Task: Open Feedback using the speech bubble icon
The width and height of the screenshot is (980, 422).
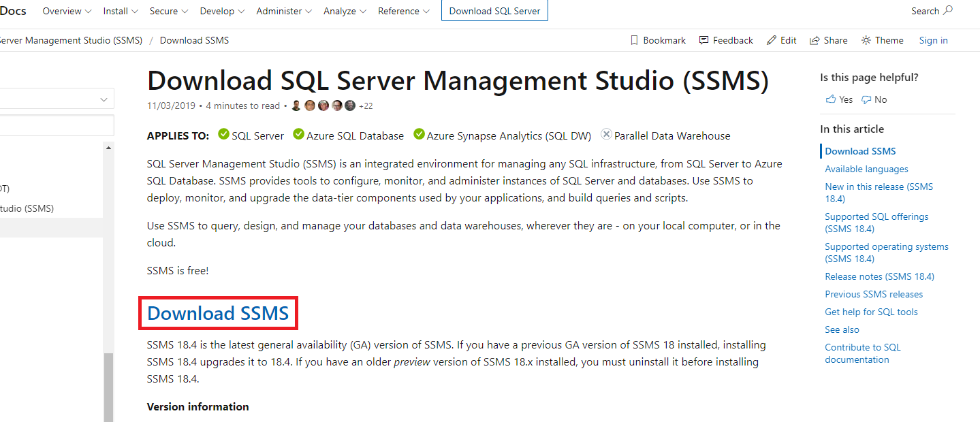Action: 704,40
